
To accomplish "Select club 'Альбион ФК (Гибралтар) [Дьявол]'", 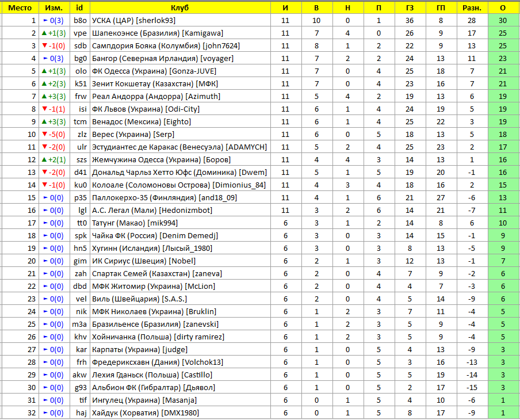I will click(154, 387).
